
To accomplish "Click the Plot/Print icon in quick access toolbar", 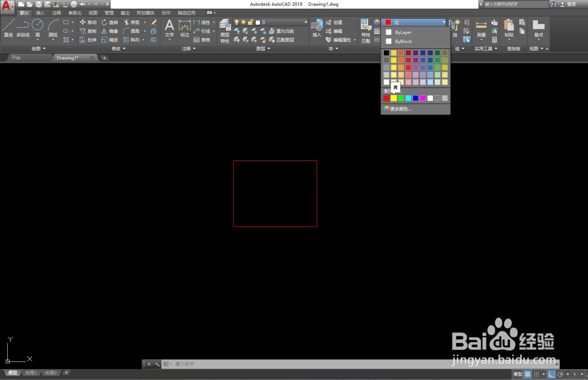I will [74, 4].
